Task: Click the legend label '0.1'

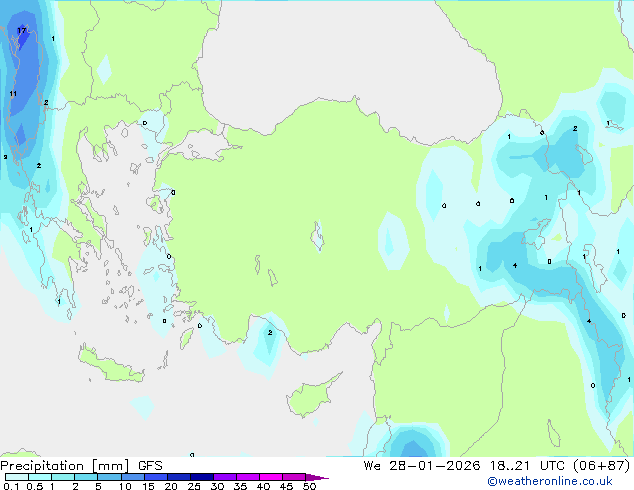Action: click(x=11, y=486)
